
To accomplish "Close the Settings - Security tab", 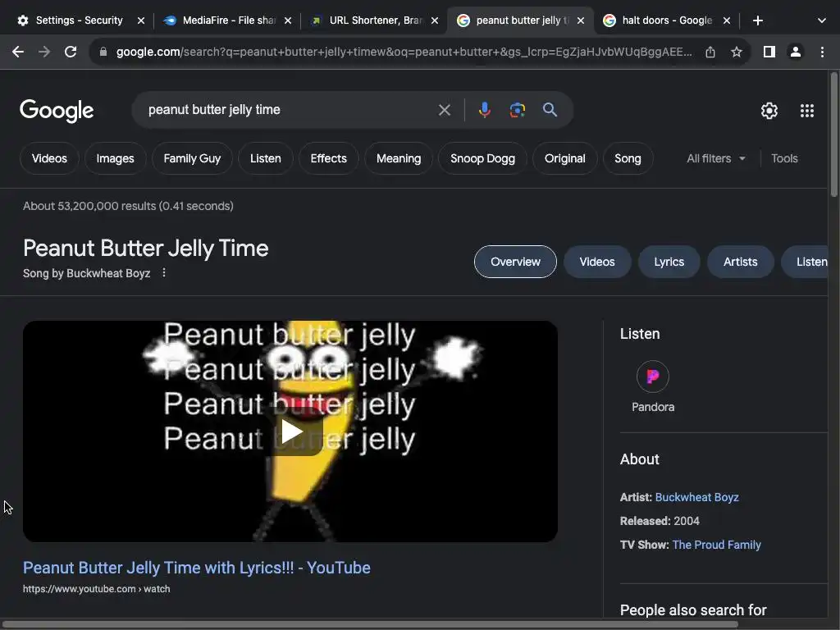I will tap(141, 21).
